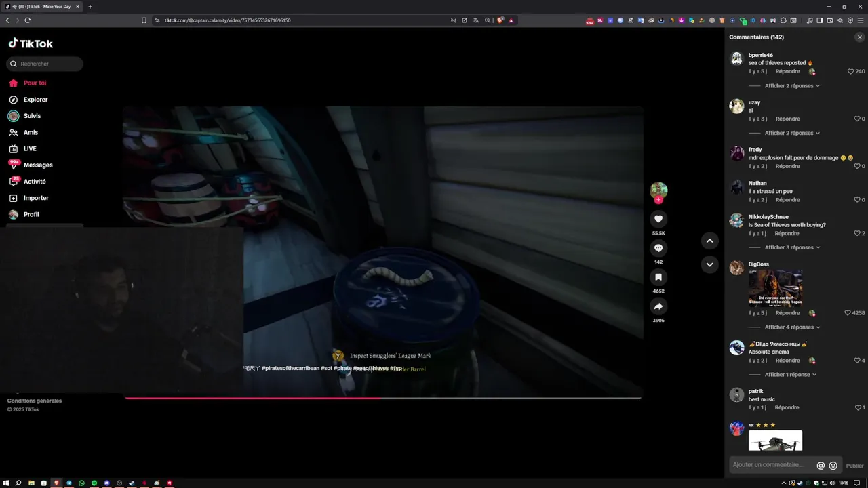This screenshot has width=868, height=488.
Task: Click the address bar URL
Action: [x=227, y=20]
